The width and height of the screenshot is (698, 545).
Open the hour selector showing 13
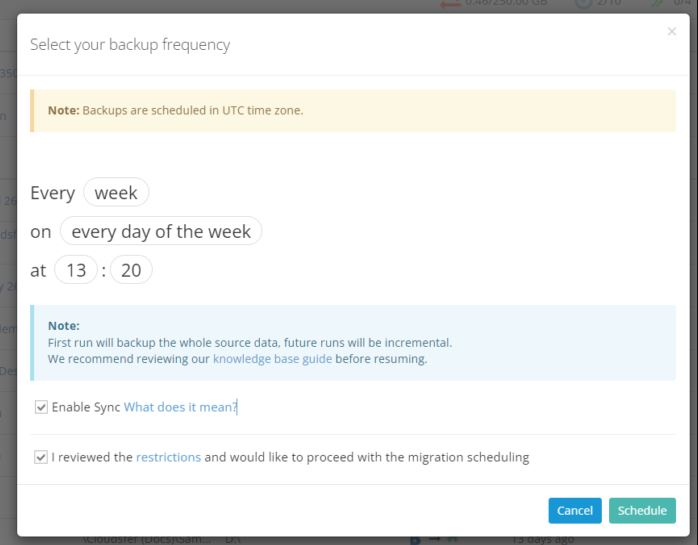76,270
